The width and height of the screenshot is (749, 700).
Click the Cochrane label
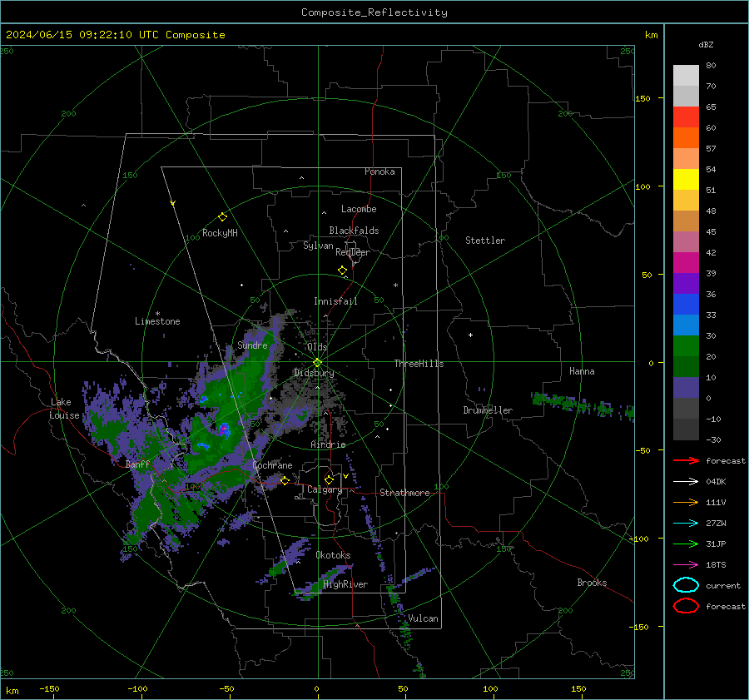pyautogui.click(x=272, y=465)
